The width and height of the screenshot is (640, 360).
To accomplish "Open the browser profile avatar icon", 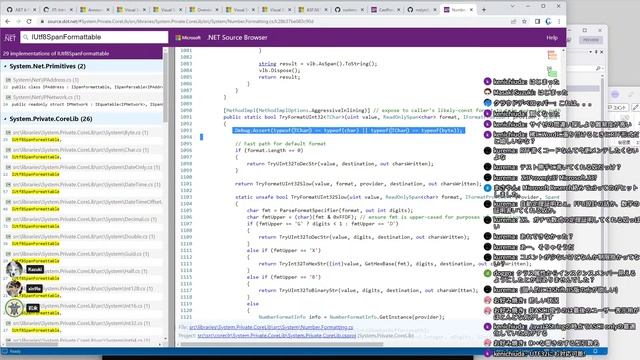I will point(548,21).
